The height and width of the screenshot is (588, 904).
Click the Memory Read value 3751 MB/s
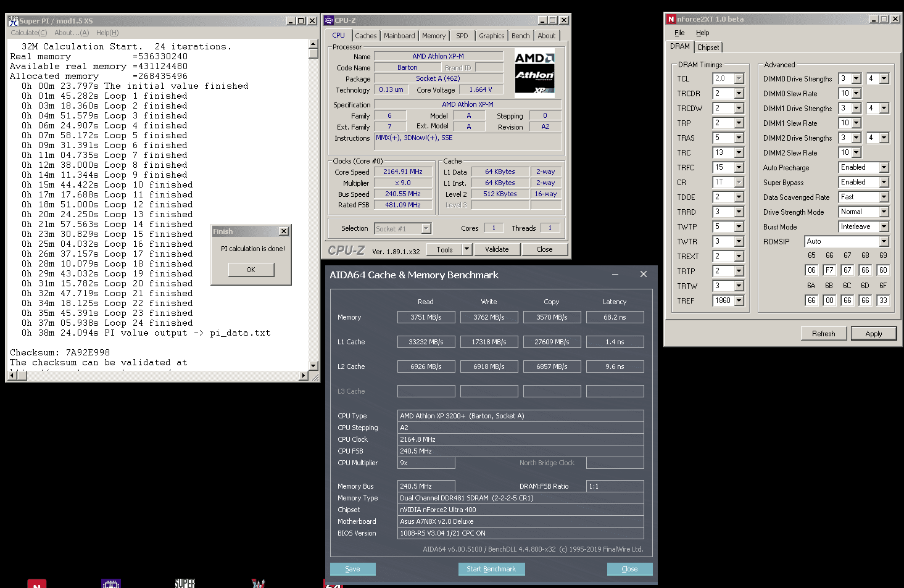point(426,317)
